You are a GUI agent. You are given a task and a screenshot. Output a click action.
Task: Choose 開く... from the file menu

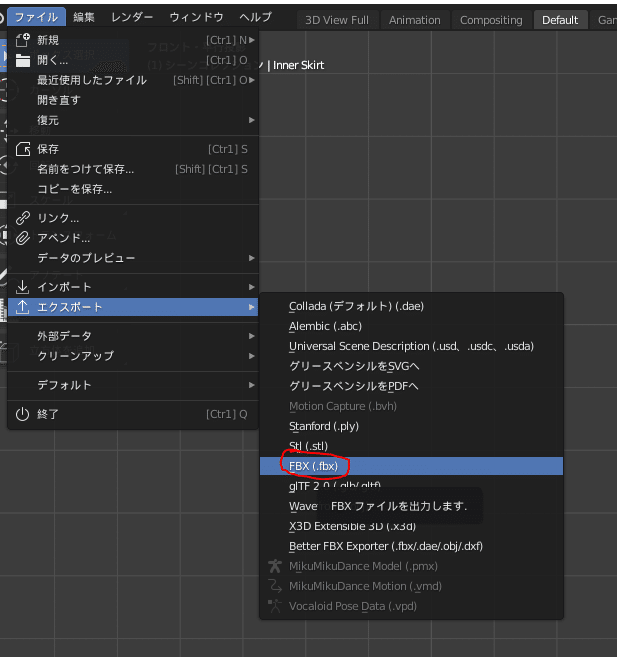133,60
